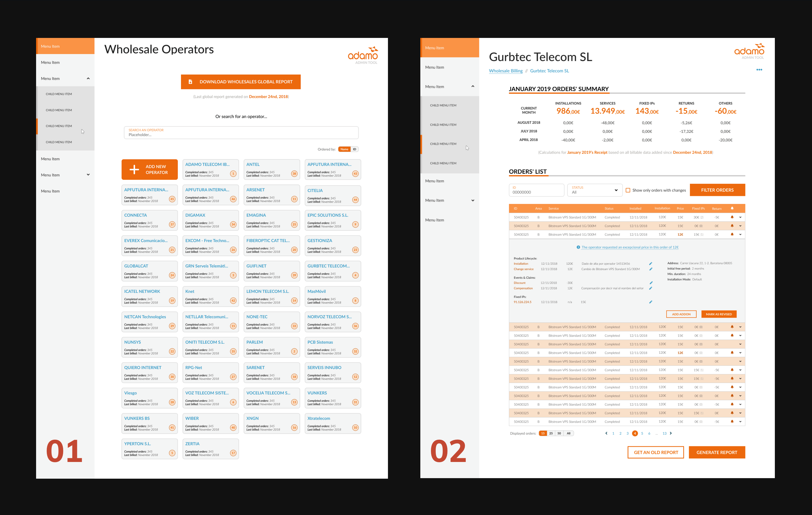Click MARK AS REVISED in order detail
This screenshot has height=515, width=812.
pyautogui.click(x=719, y=314)
